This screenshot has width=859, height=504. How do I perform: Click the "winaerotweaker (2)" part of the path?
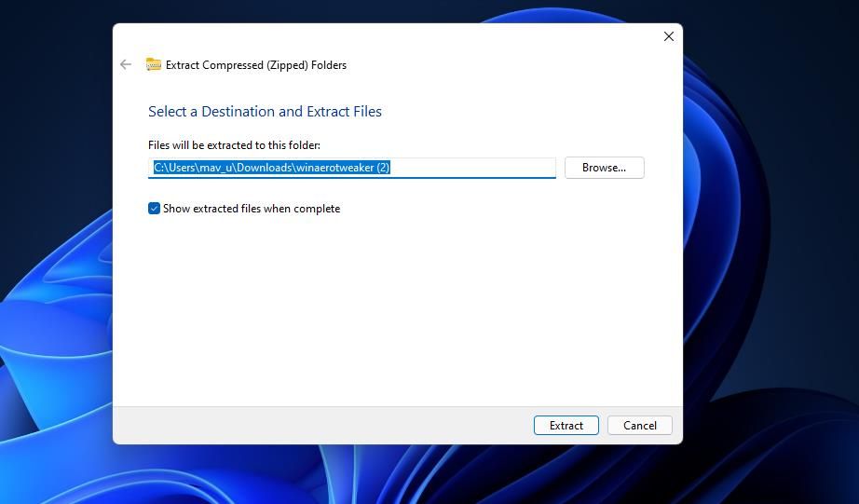pos(343,168)
